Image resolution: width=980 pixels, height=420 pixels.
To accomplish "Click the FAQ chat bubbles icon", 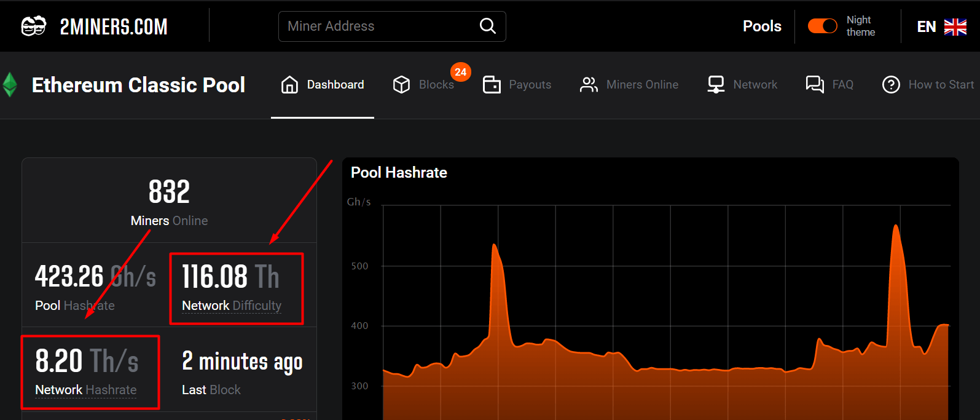I will pyautogui.click(x=815, y=85).
